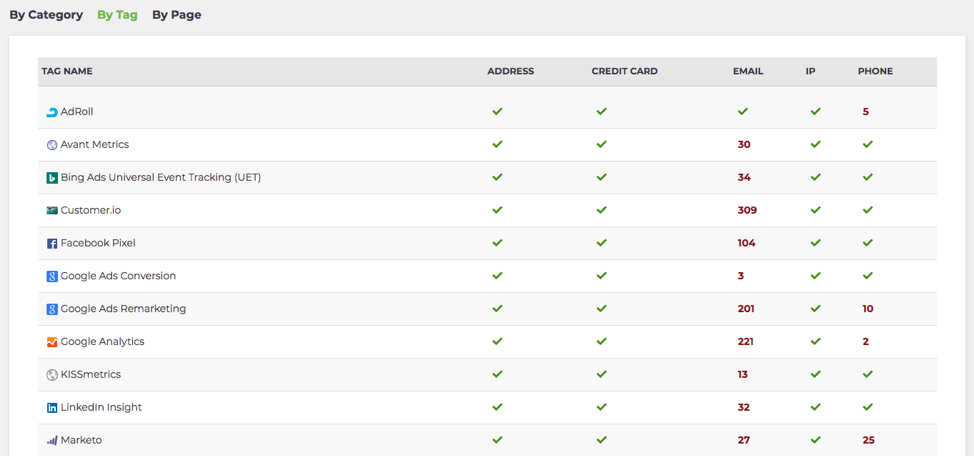Screen dimensions: 974x456
Task: Click the Facebook Pixel logo icon
Action: 52,244
